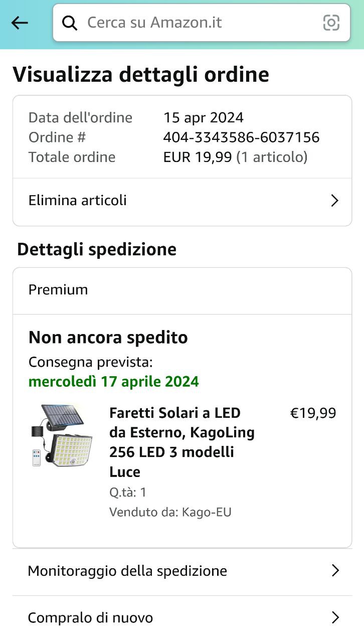364x642 pixels.
Task: Tap the back arrow icon
Action: pos(20,23)
